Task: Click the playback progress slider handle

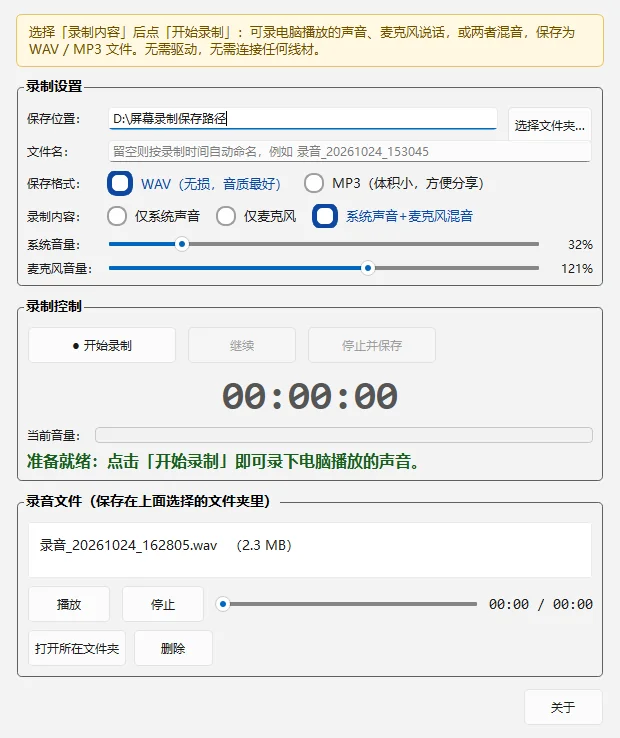Action: pyautogui.click(x=223, y=604)
